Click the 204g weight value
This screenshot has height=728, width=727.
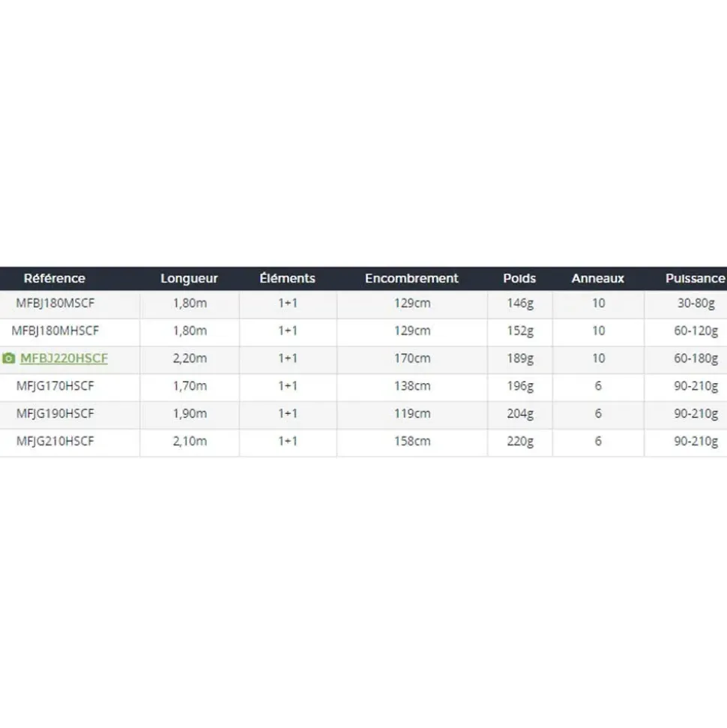[520, 414]
